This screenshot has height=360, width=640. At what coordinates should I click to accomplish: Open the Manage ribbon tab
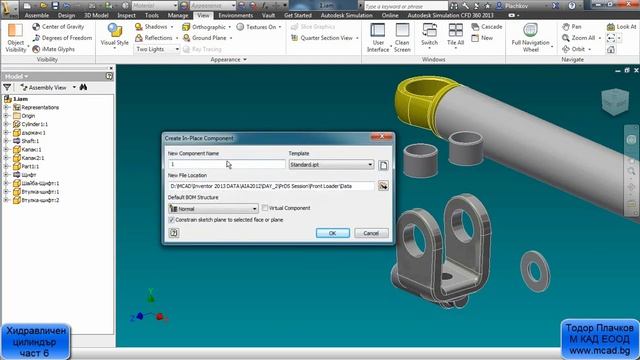(178, 16)
